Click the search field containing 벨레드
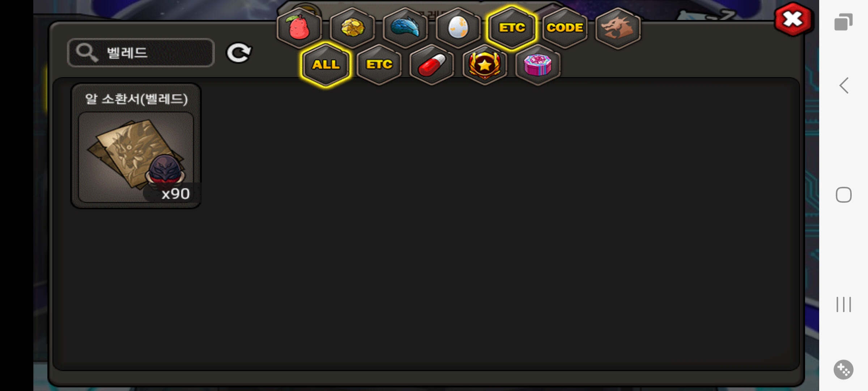Viewport: 868px width, 391px height. click(141, 53)
